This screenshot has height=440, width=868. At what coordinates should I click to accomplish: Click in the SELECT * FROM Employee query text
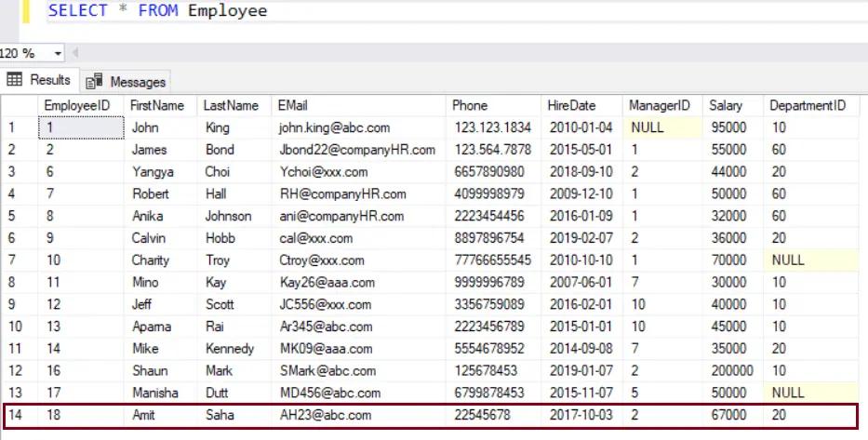[x=157, y=11]
